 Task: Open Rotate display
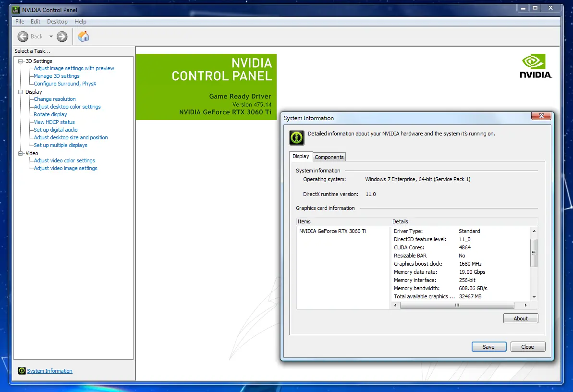coord(50,114)
